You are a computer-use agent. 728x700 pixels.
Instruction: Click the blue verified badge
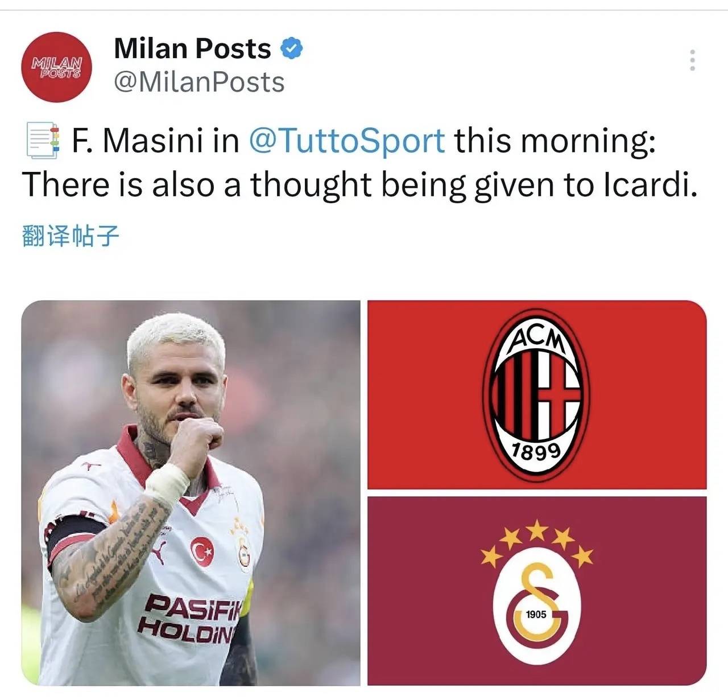[291, 48]
